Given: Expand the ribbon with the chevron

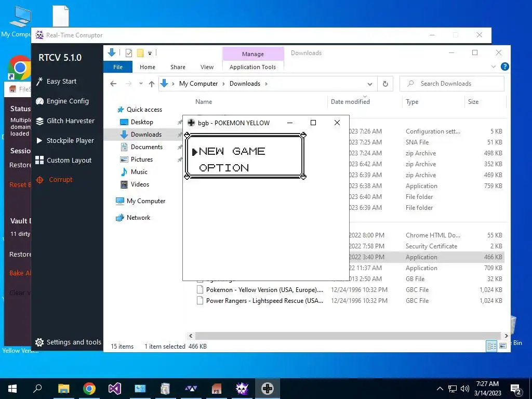Looking at the screenshot, I should (x=494, y=67).
